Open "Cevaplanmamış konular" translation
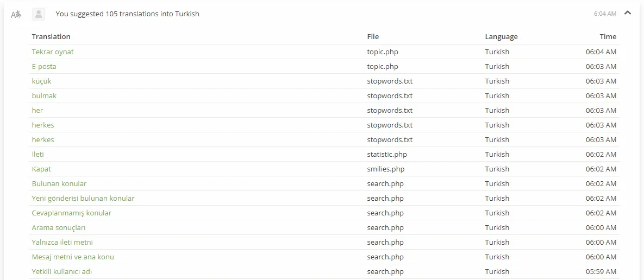 coord(71,213)
